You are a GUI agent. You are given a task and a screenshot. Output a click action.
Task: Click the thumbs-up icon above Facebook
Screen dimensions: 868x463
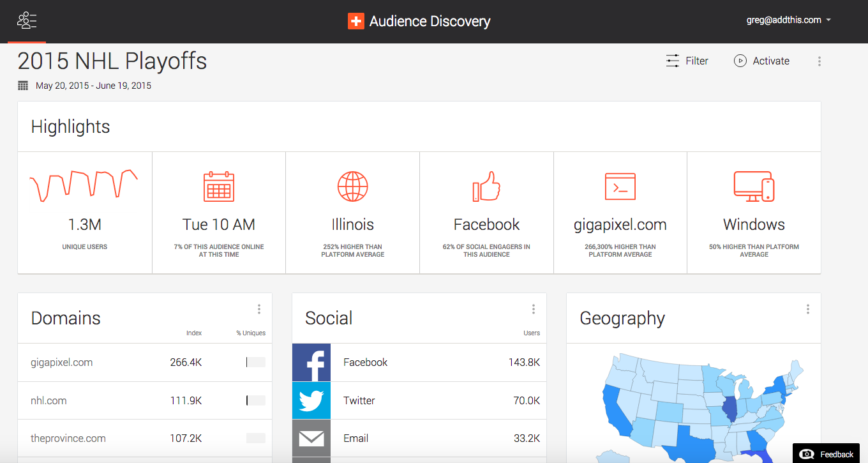pos(486,186)
